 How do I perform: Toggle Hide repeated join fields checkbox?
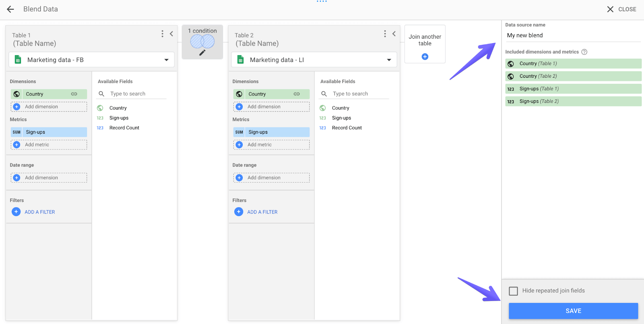click(x=513, y=291)
